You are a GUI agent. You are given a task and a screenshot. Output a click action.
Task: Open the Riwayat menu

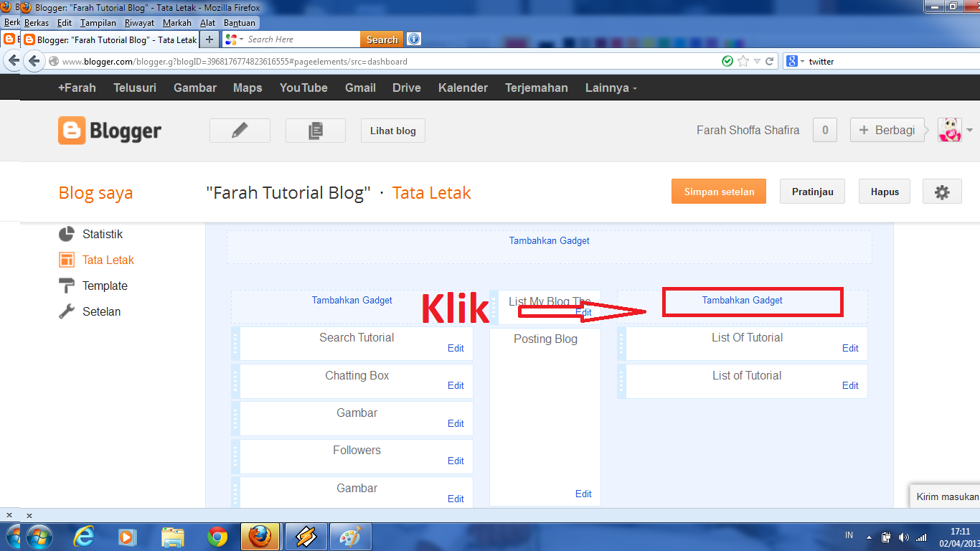(x=139, y=23)
